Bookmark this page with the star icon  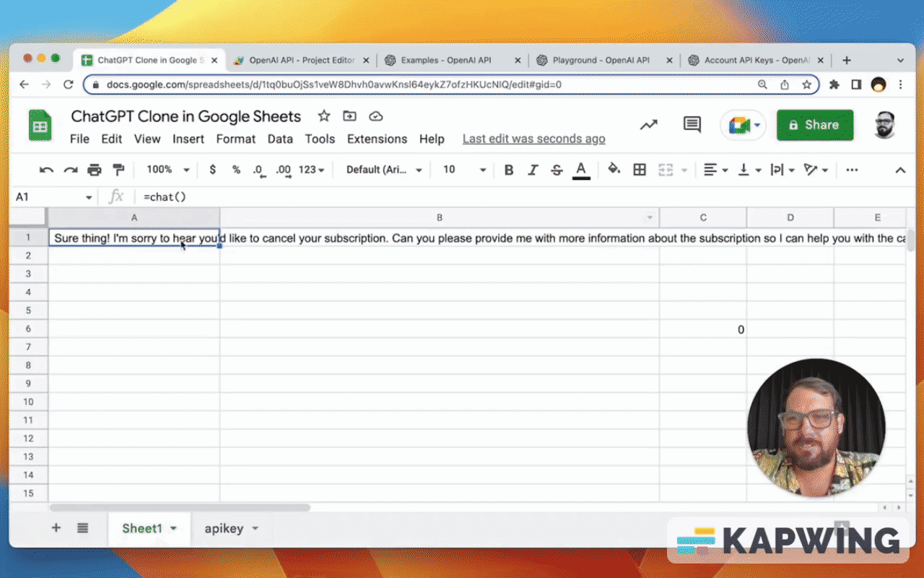click(807, 85)
